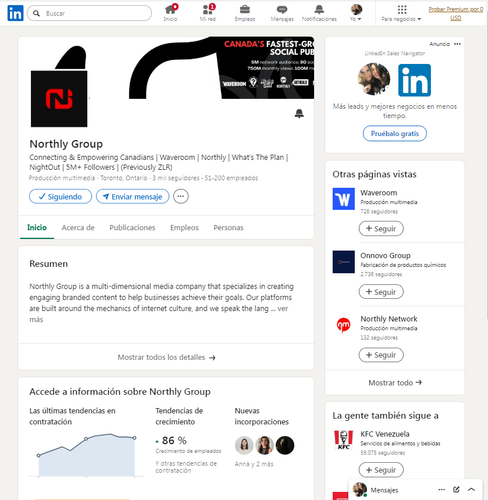488x500 pixels.
Task: Click the Y otras tendencias de contratación text
Action: pos(186,467)
